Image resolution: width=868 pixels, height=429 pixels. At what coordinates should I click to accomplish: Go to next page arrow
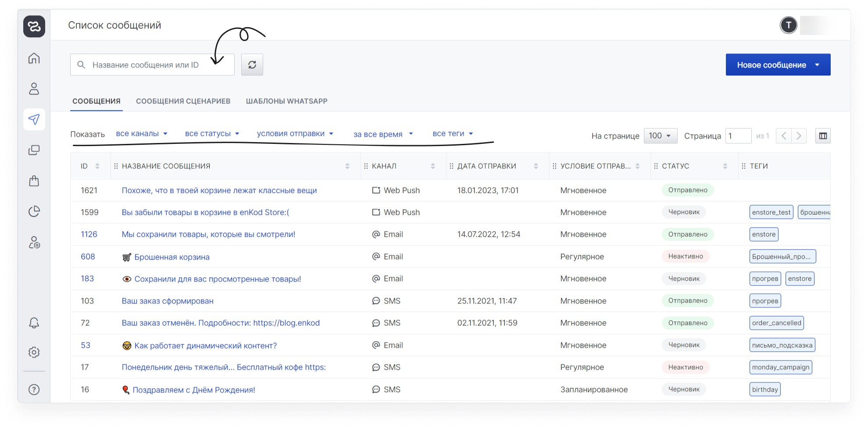tap(799, 136)
